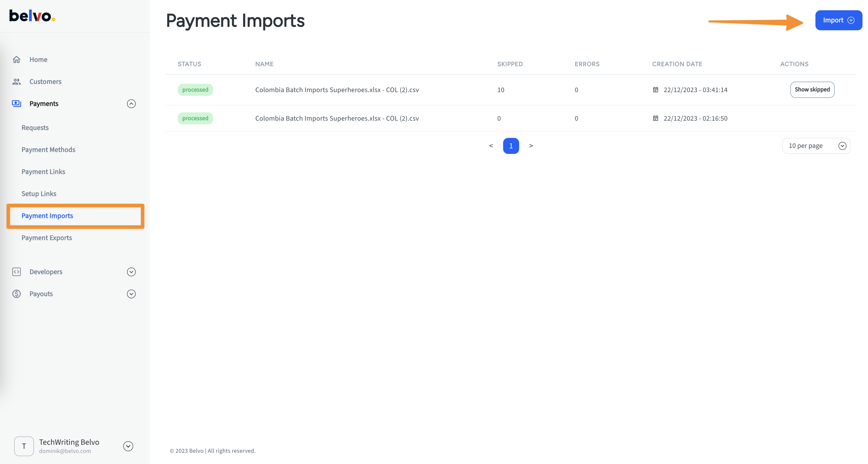This screenshot has width=868, height=464.
Task: Click creation date 22/12/2023 - 03:41:14
Action: pyautogui.click(x=695, y=90)
